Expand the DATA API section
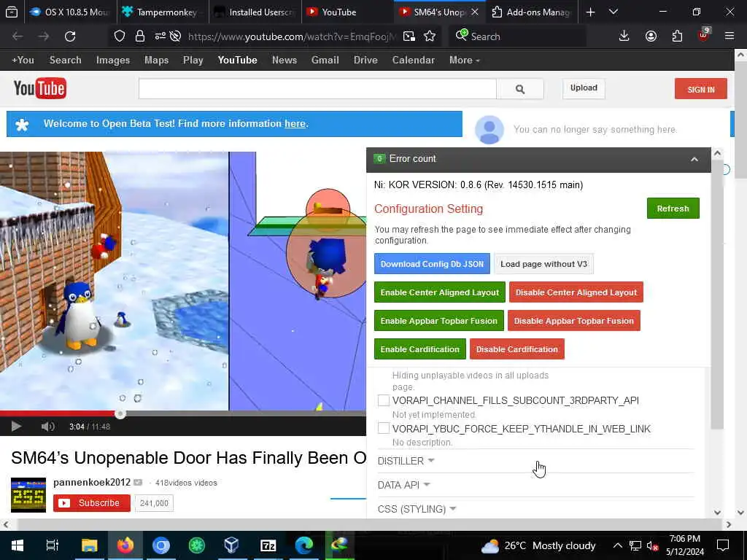Viewport: 747px width, 560px height. [404, 485]
